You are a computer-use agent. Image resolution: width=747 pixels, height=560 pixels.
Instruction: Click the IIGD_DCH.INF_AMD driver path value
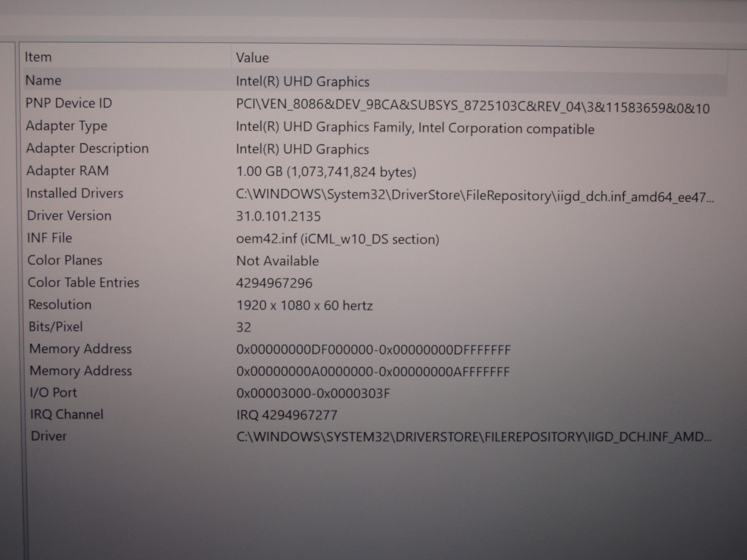tap(474, 437)
